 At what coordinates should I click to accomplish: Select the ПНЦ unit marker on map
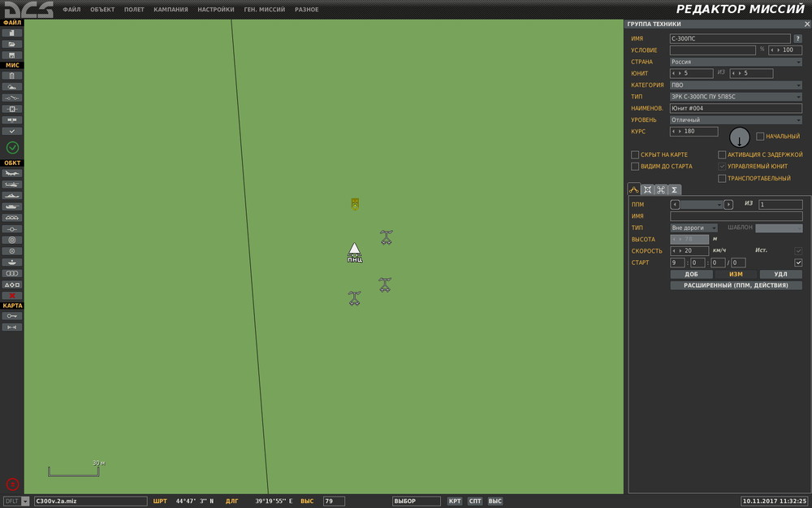(354, 253)
